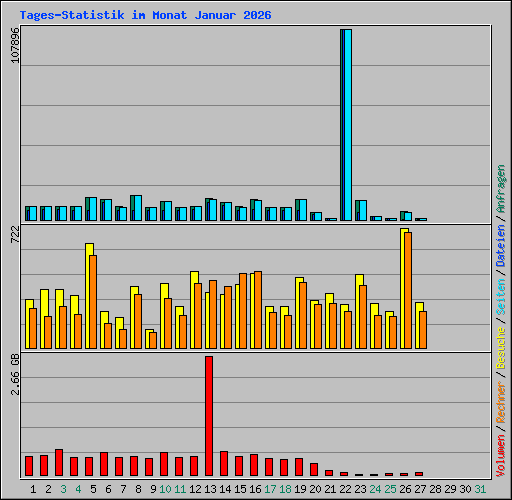512x500 pixels.
Task: Click the tallest yellow visits bar for day 26
Action: click(x=403, y=289)
